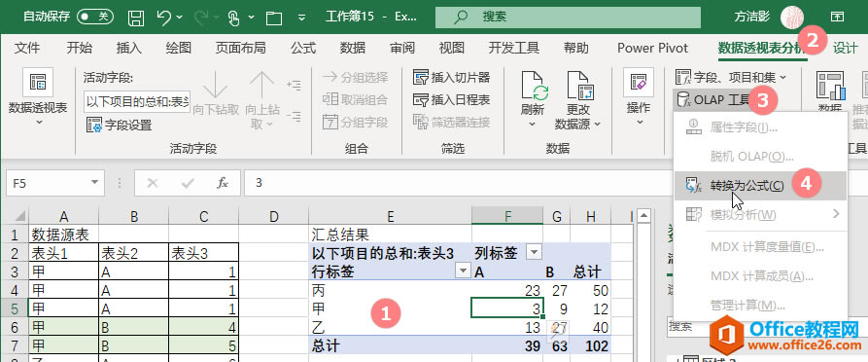This screenshot has width=868, height=362.
Task: Click the expand field plus icon
Action: [x=294, y=85]
